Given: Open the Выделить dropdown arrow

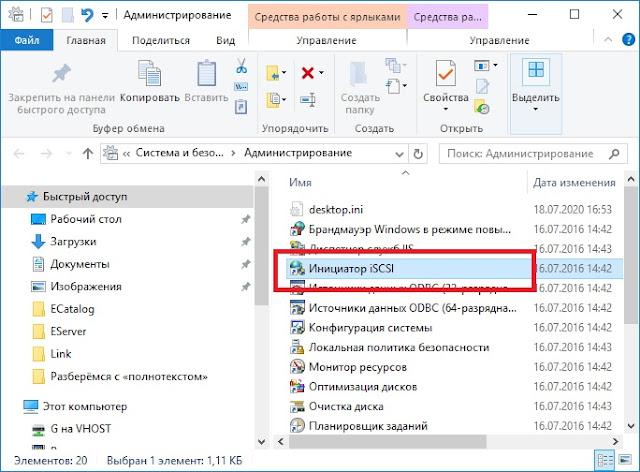Looking at the screenshot, I should 536,109.
